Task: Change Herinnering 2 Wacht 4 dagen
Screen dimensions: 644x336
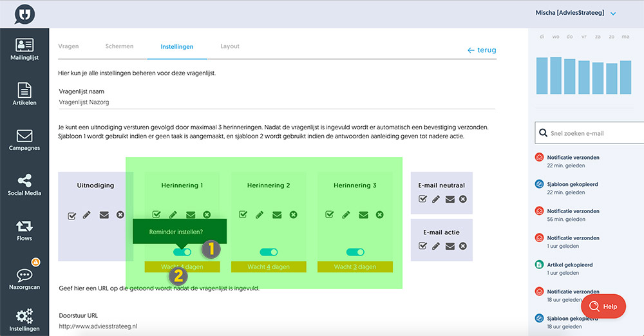Action: click(269, 266)
